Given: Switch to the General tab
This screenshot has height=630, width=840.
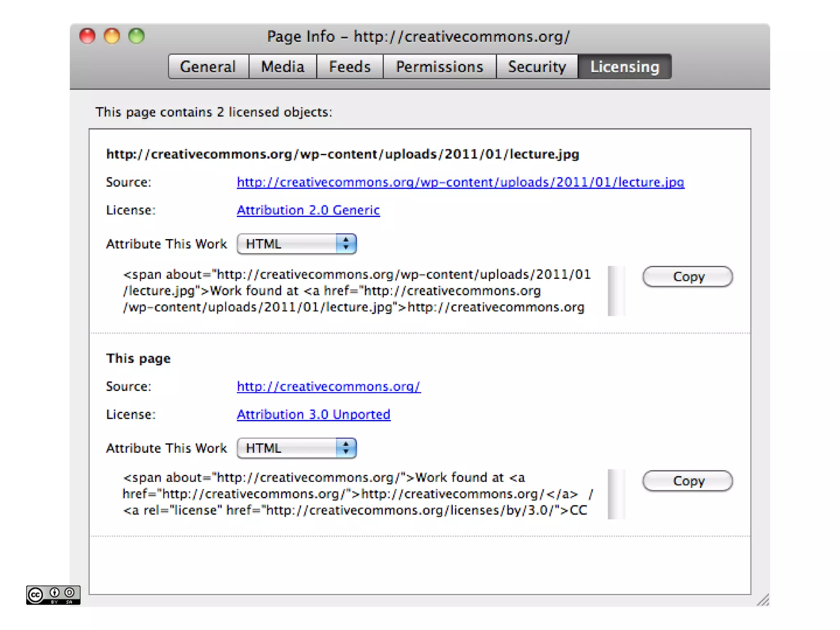Looking at the screenshot, I should tap(208, 66).
